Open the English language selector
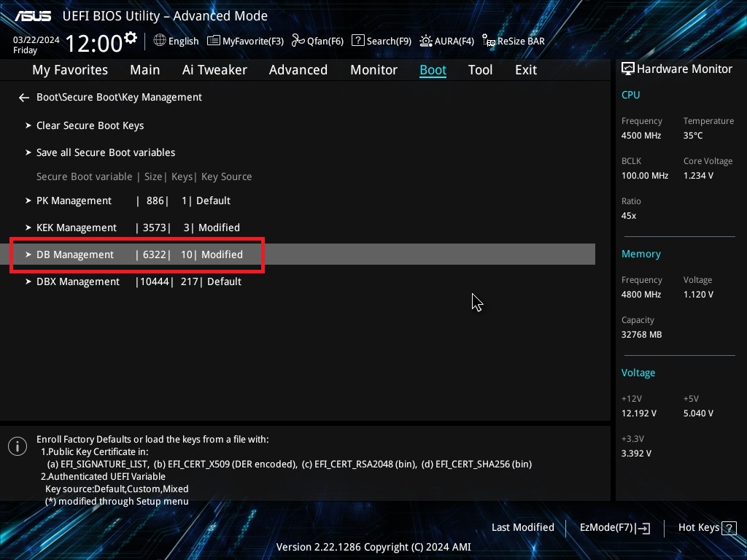 (176, 41)
